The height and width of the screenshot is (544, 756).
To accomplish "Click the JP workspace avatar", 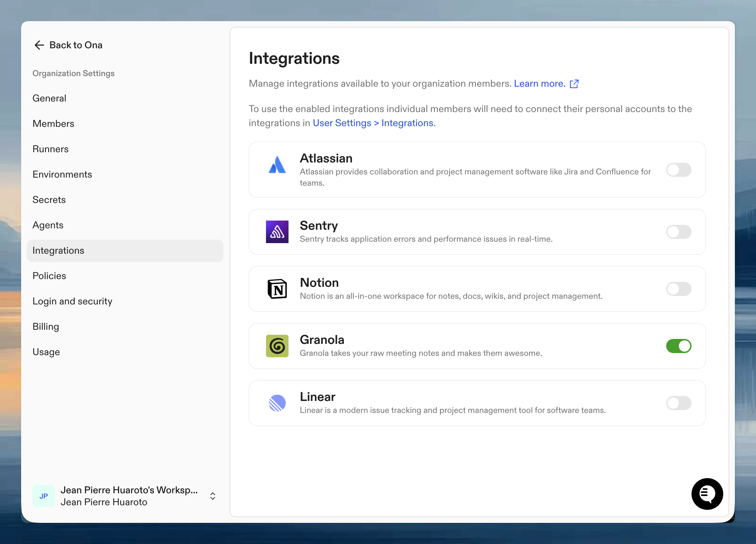I will click(x=43, y=496).
